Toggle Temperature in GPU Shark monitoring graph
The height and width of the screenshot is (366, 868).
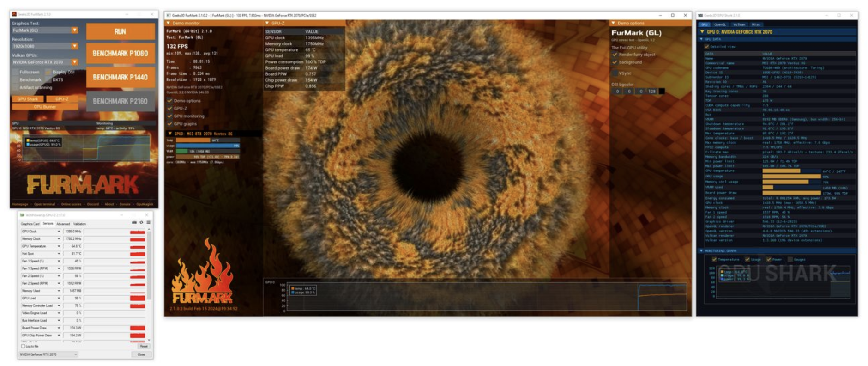(714, 260)
